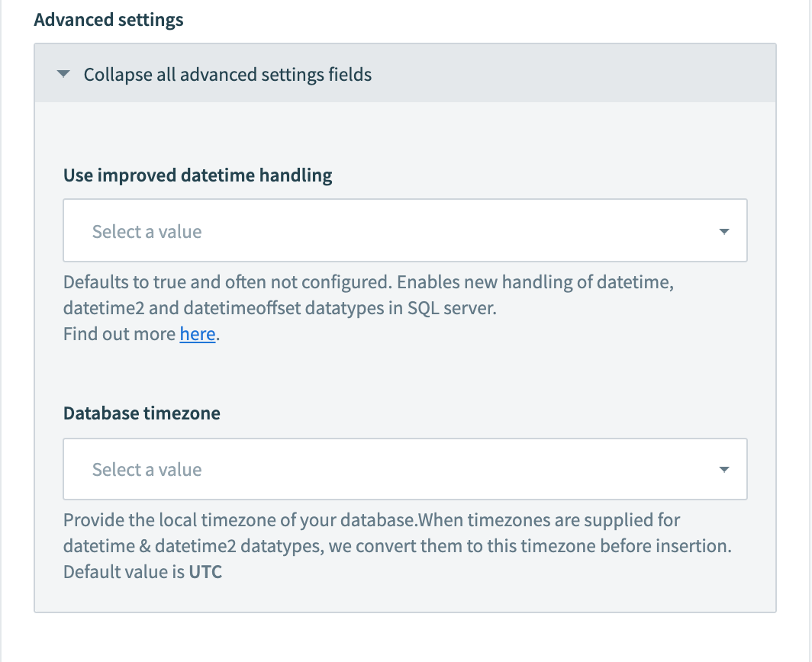
Task: Click the Use improved datetime handling label
Action: coord(198,175)
